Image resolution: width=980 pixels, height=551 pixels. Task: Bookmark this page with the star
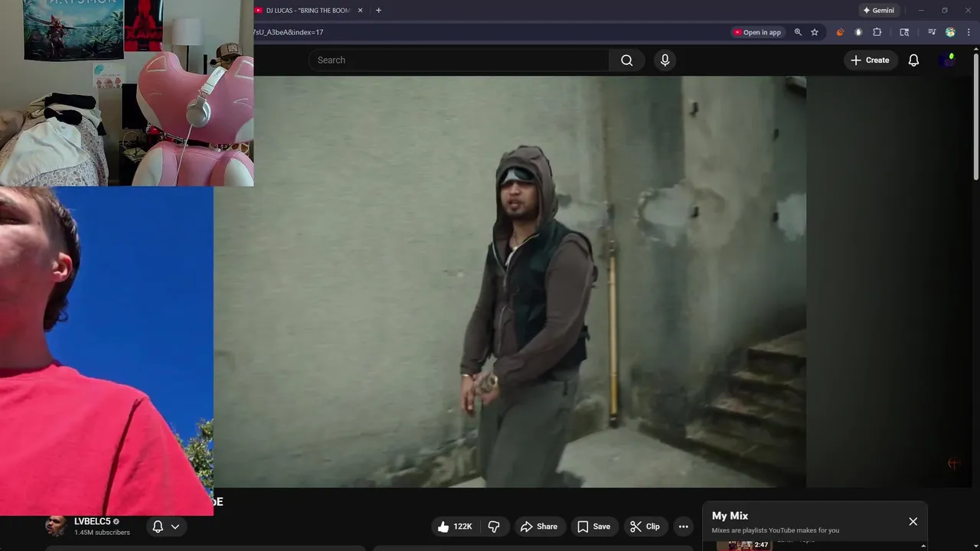coord(815,32)
